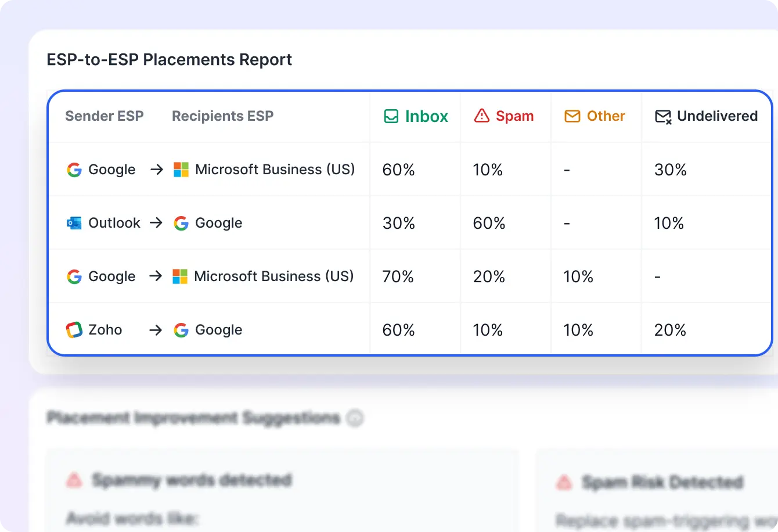Click the red Spam warning triangle icon
Screen dimensions: 778x532
(481, 116)
